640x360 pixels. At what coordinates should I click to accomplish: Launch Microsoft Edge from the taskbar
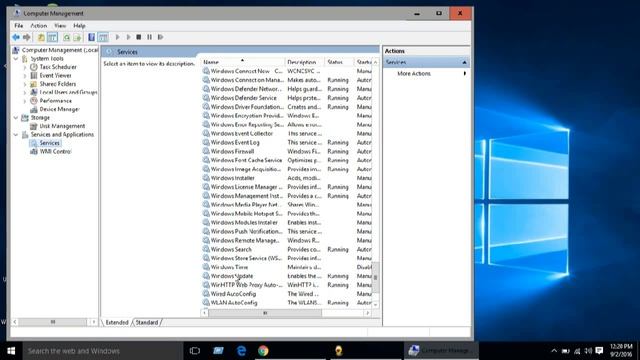coord(241,351)
